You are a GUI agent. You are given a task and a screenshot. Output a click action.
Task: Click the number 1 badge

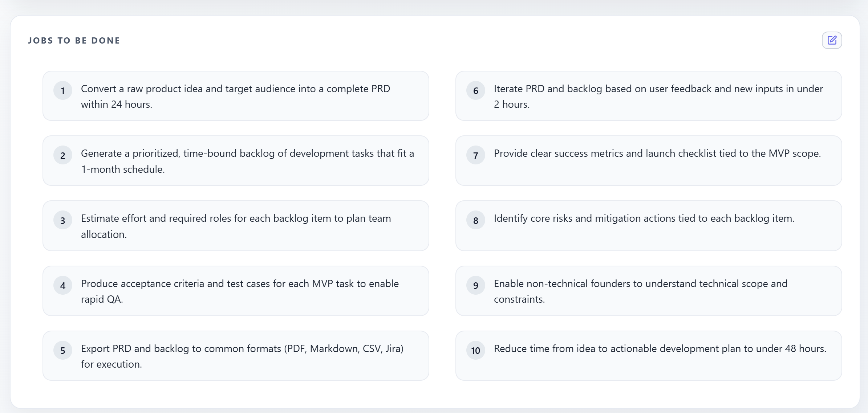[63, 90]
